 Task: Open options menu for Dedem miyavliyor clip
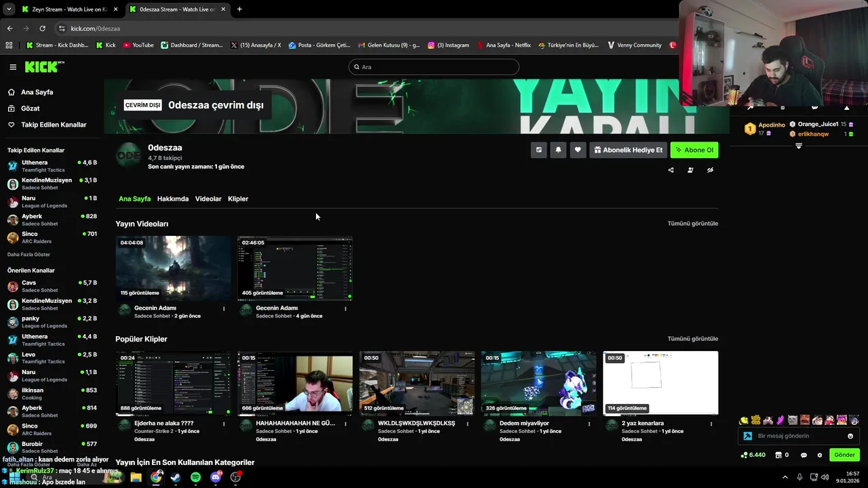[589, 424]
